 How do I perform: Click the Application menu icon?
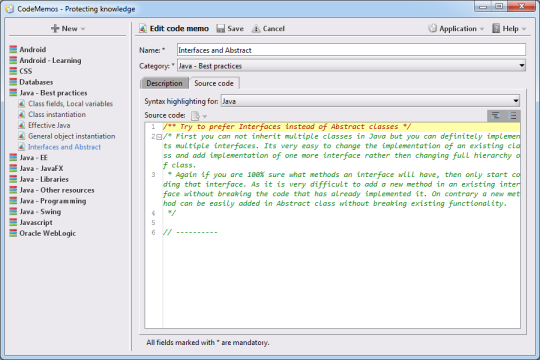tap(433, 28)
